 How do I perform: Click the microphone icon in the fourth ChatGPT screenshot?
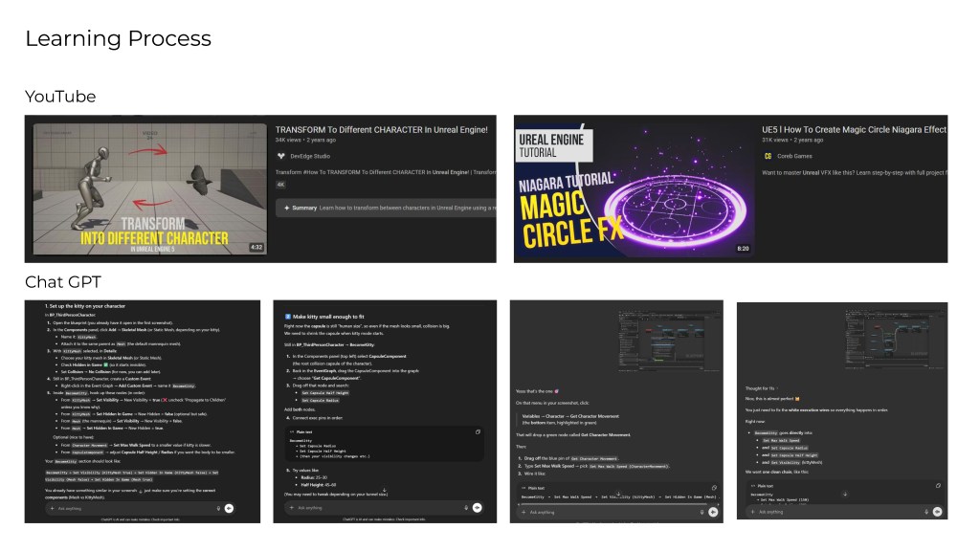[925, 512]
